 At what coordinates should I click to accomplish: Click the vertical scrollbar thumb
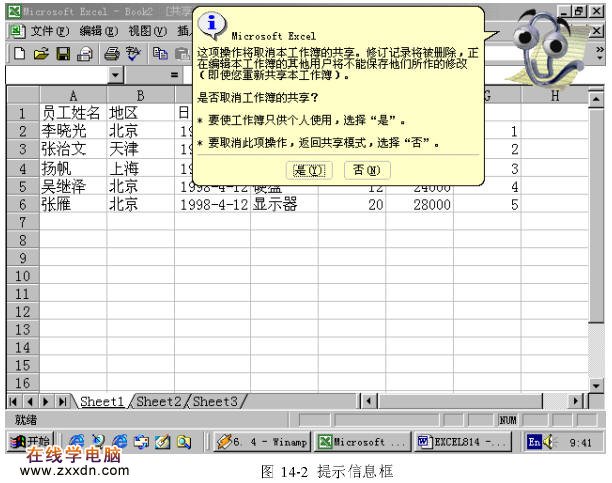point(596,216)
